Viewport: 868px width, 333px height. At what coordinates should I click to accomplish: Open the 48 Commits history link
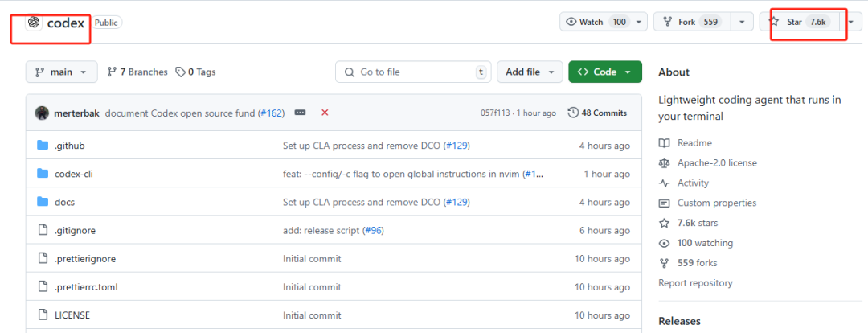tap(598, 113)
